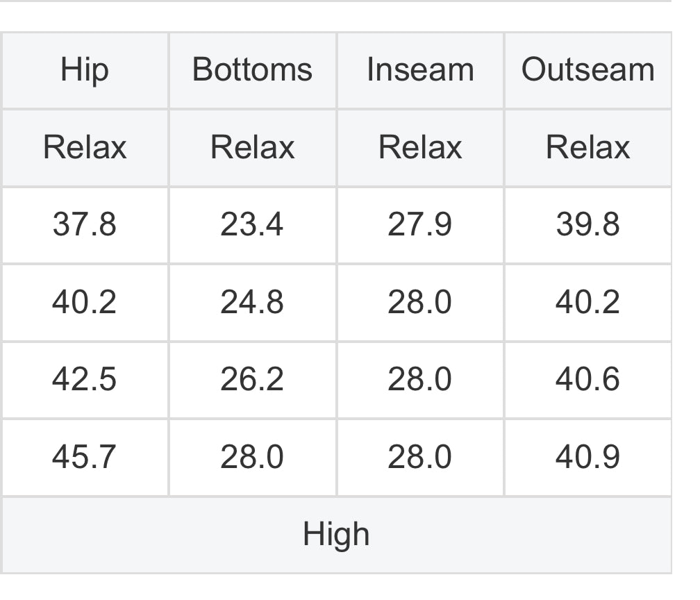Select the 24.8 bottoms value
Screen dimensions: 700x600
(252, 302)
